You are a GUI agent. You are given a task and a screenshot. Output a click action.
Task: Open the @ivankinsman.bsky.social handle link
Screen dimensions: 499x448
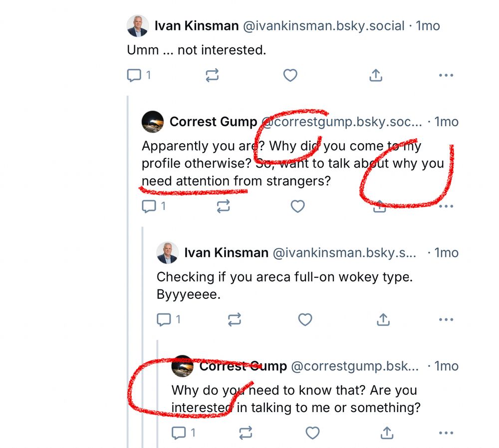324,26
